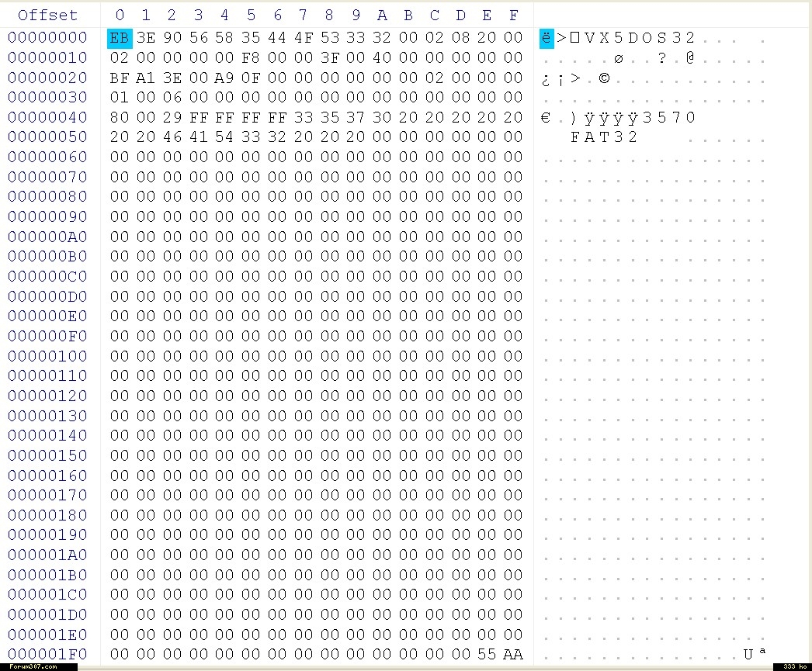Click the U character in the last text row
Image resolution: width=812 pixels, height=671 pixels.
[748, 654]
